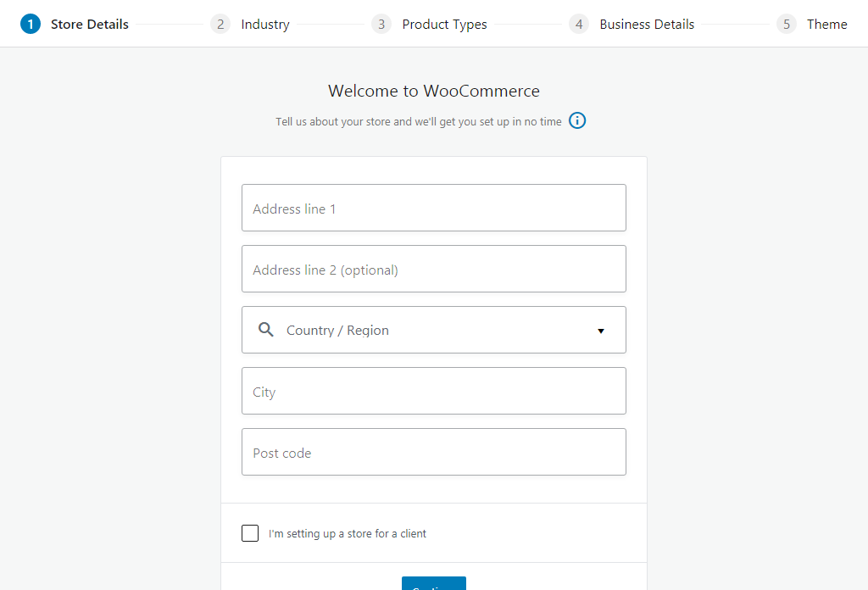
Task: Click the step 1 number circle
Action: [31, 25]
